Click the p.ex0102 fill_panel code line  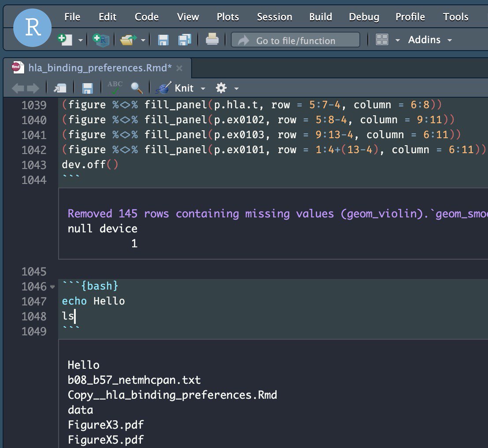(259, 120)
